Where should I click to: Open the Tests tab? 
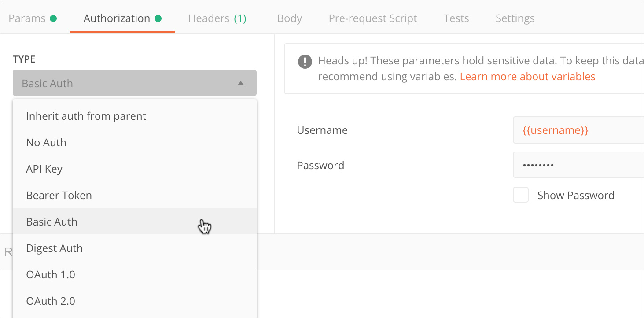pyautogui.click(x=456, y=18)
